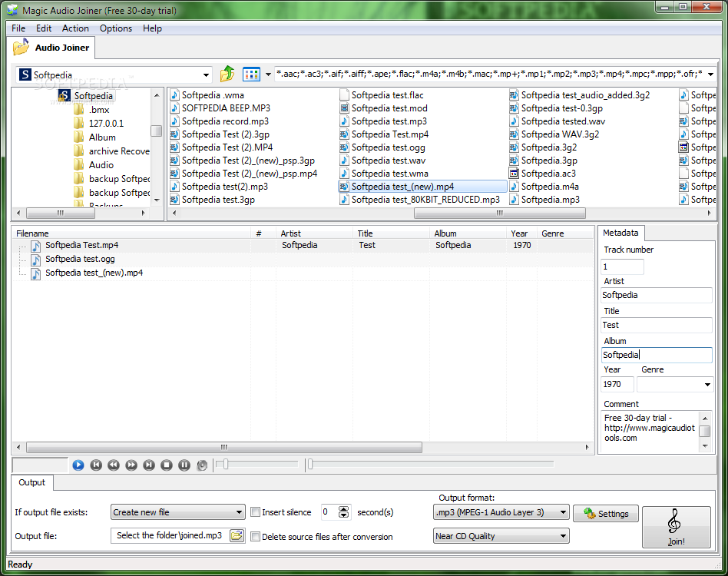Select Softpedia.m4a file

click(544, 186)
